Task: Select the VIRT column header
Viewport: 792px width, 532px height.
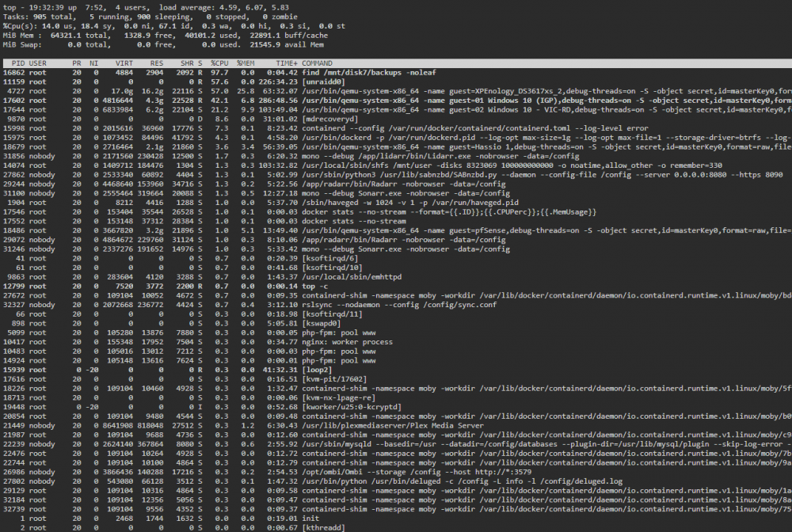Action: coord(124,63)
